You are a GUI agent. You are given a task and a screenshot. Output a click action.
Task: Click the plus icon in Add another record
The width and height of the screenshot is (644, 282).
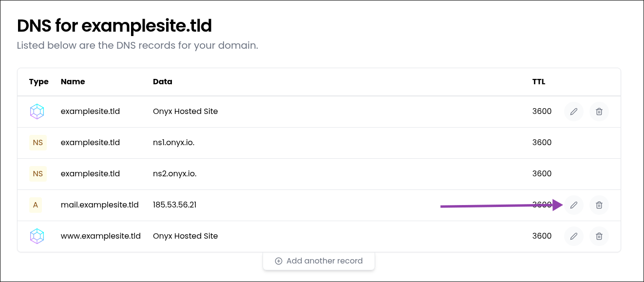point(279,261)
